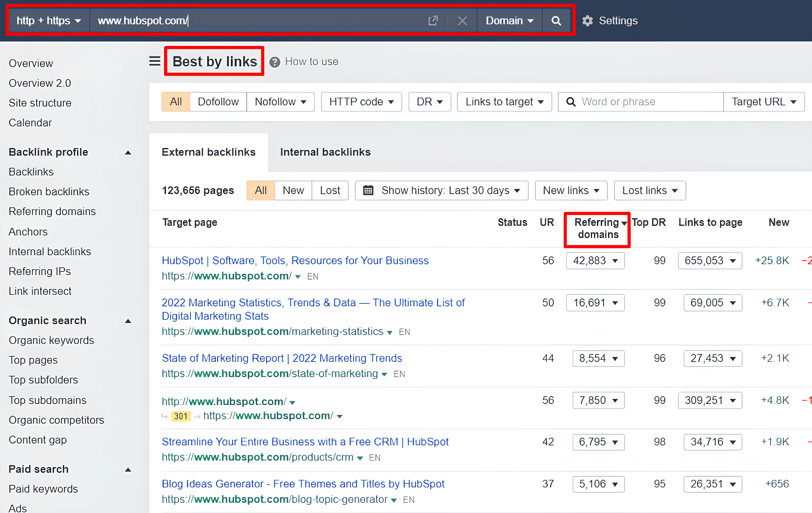Click the How to use help icon
The width and height of the screenshot is (812, 513).
(274, 62)
